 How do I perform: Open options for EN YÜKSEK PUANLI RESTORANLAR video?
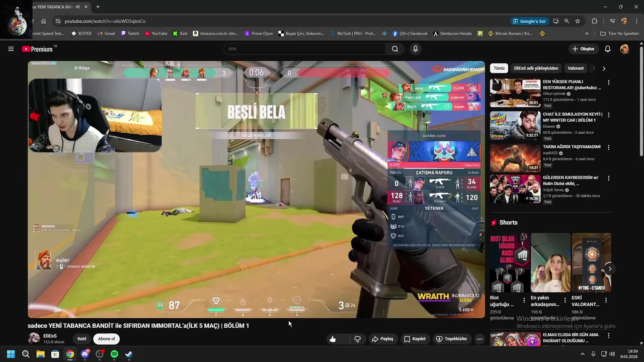tap(608, 82)
